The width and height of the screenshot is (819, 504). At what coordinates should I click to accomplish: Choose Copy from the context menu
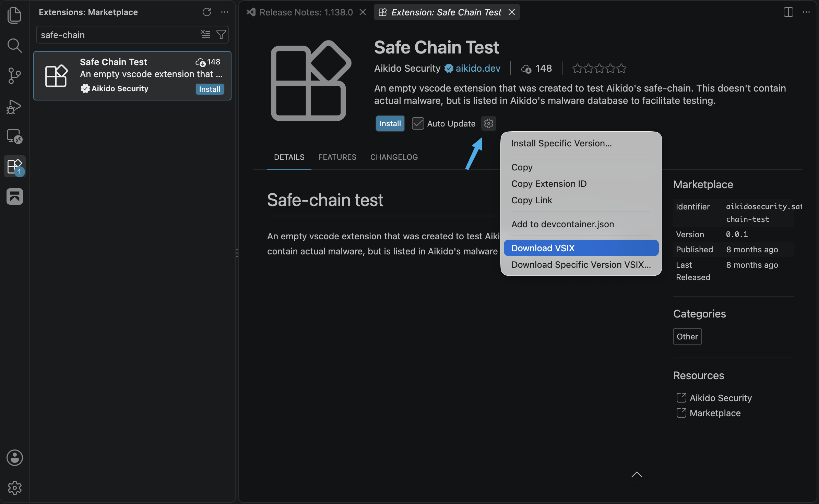pos(581,167)
